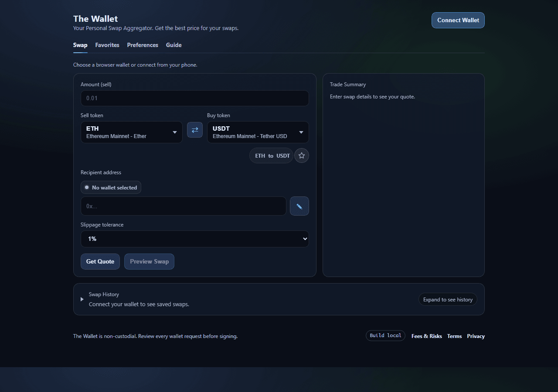Open the slippage tolerance 1% selector

[195, 239]
